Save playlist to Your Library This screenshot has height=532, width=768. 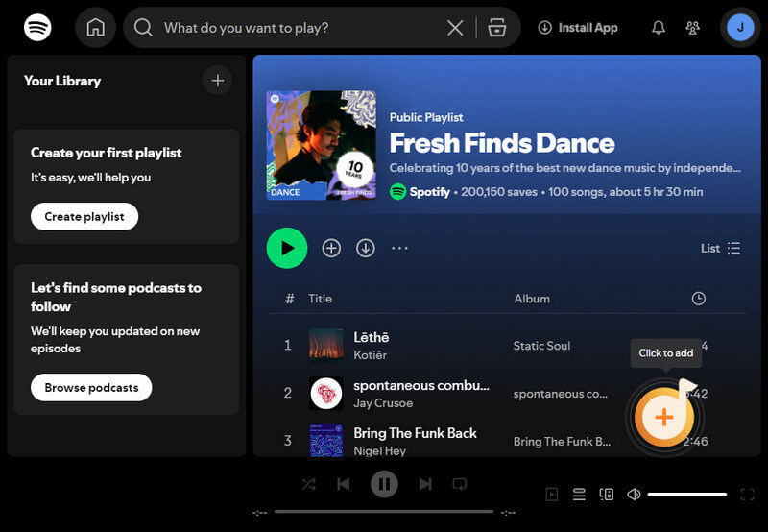pos(331,248)
